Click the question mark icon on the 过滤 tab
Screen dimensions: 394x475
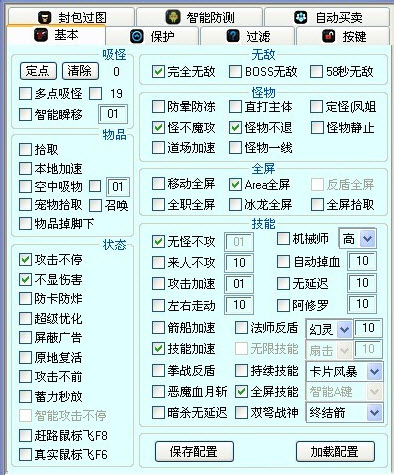[x=233, y=36]
